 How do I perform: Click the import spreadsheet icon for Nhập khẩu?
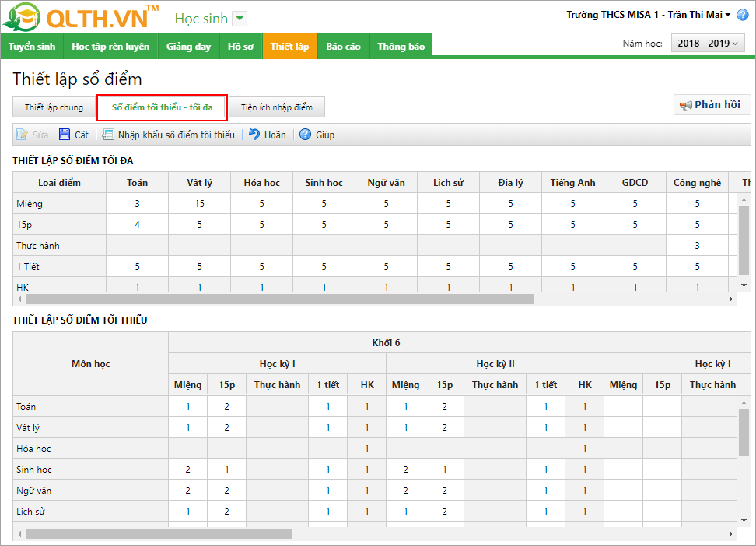108,135
